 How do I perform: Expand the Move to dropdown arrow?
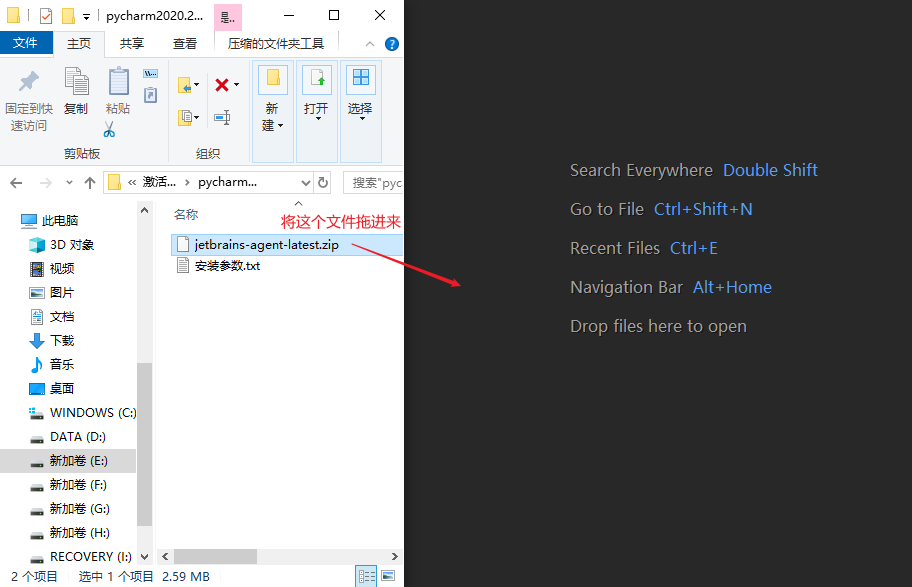197,85
